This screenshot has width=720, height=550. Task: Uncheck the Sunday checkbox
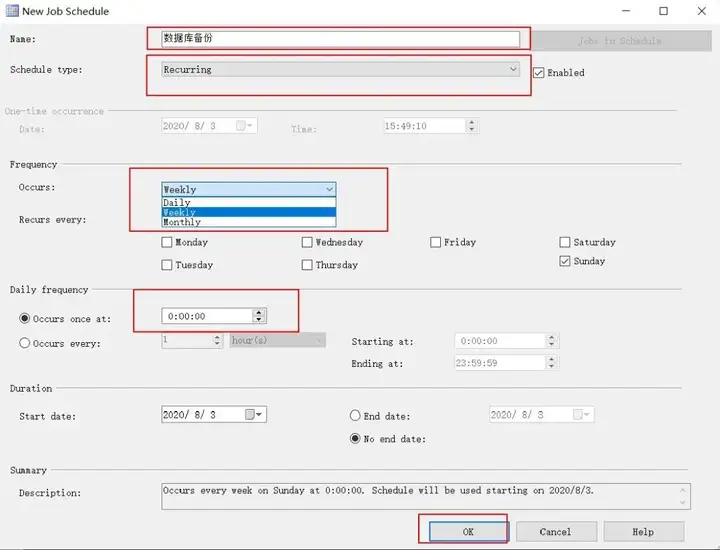(565, 261)
